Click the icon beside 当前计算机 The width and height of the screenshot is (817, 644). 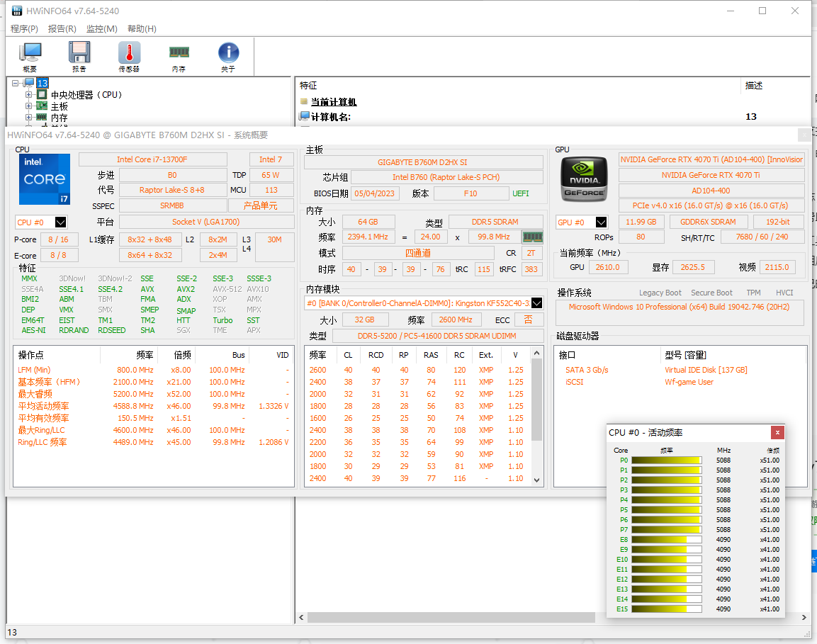tap(304, 101)
